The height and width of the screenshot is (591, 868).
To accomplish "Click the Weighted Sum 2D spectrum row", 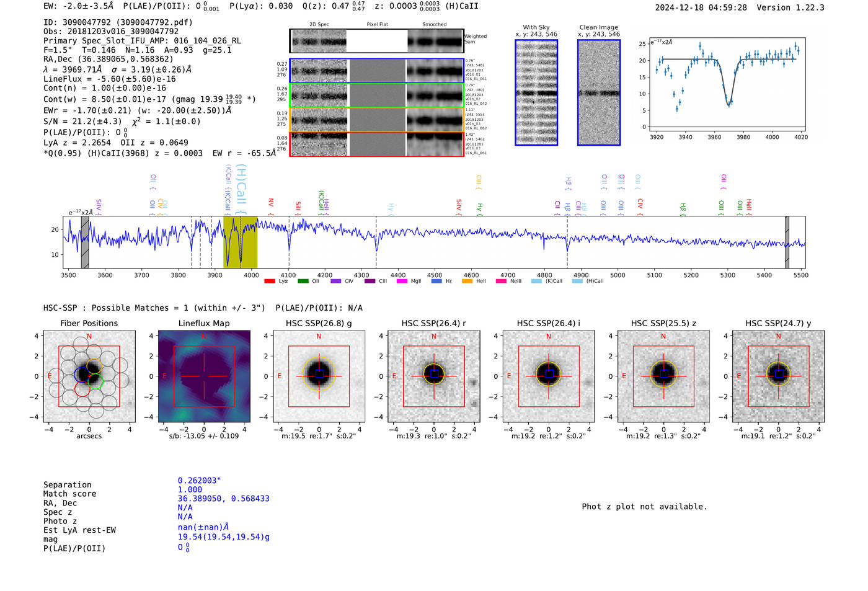I will (376, 41).
